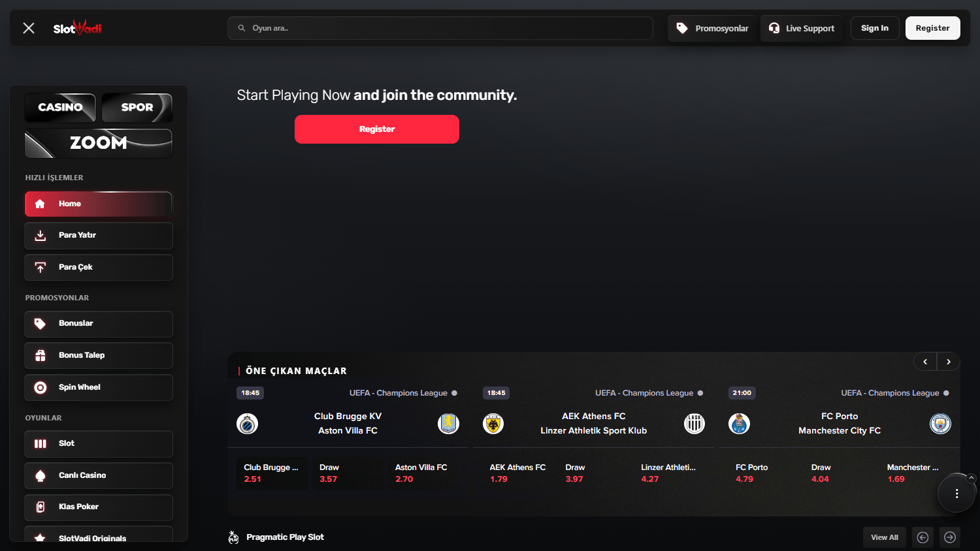The width and height of the screenshot is (980, 551).
Task: Focus the 'Oyun ara..' search field
Action: [440, 28]
